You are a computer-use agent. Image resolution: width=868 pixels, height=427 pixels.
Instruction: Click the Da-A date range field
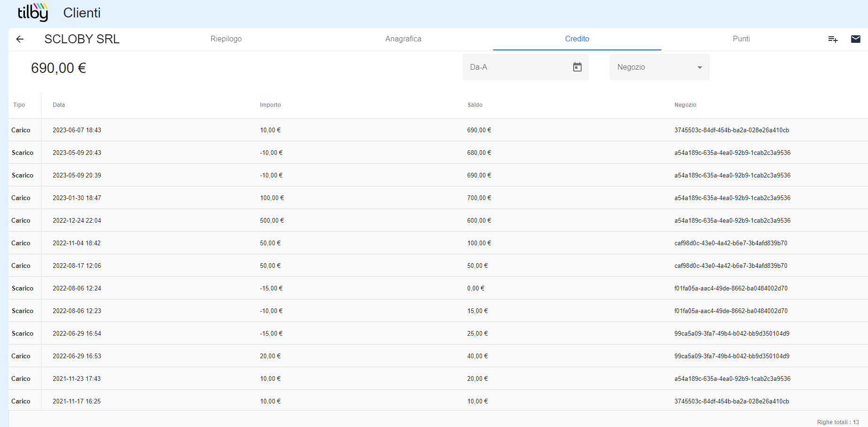tap(525, 67)
